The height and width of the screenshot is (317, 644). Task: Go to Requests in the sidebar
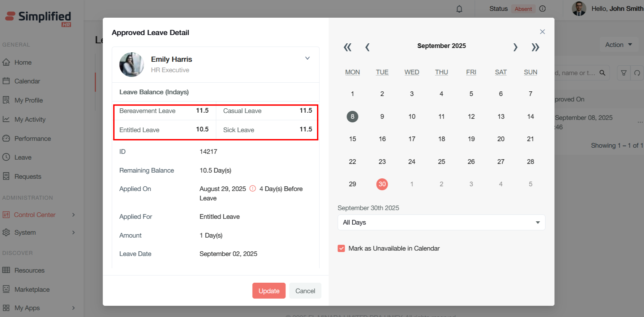(x=28, y=177)
